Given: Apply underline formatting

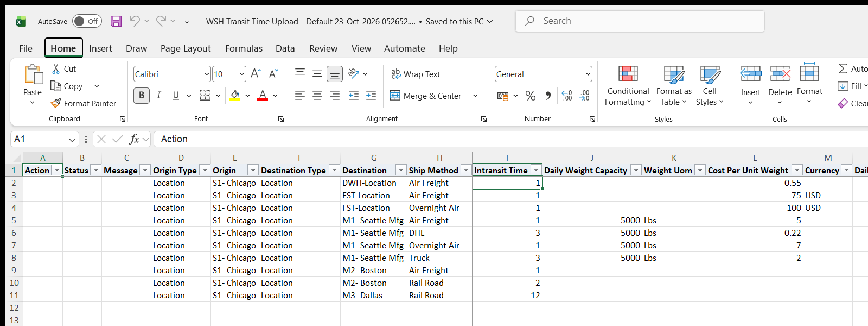Looking at the screenshot, I should point(176,96).
